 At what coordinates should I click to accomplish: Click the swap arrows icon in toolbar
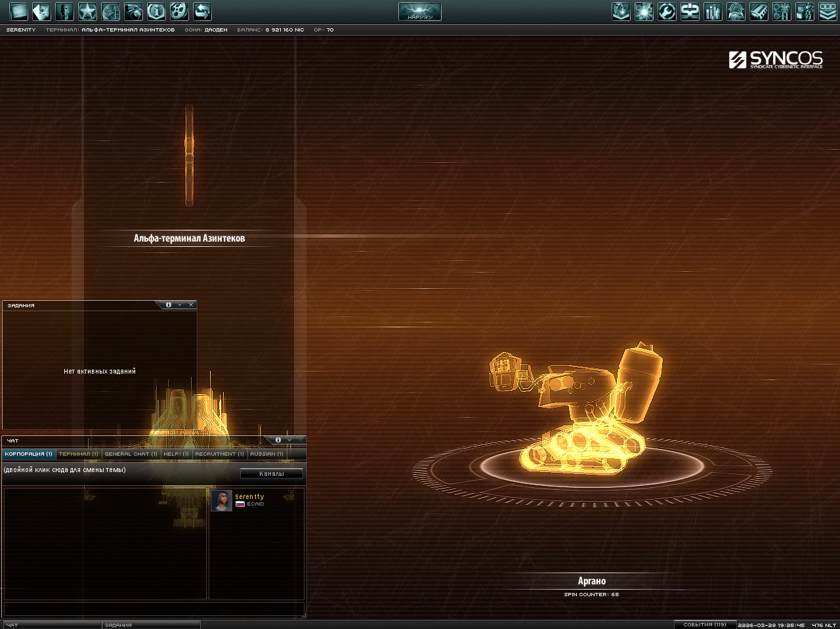pos(202,11)
